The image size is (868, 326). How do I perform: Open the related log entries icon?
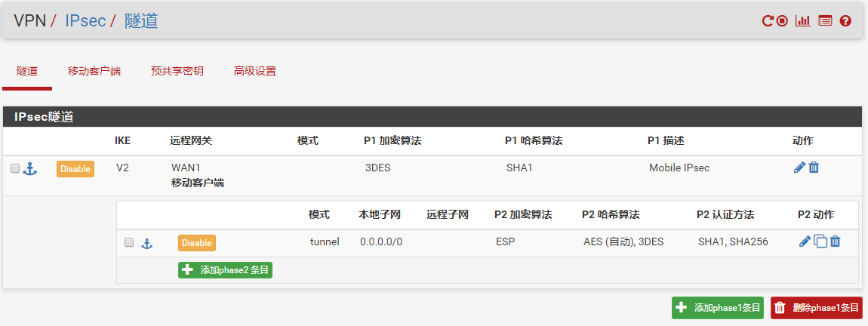(x=825, y=21)
